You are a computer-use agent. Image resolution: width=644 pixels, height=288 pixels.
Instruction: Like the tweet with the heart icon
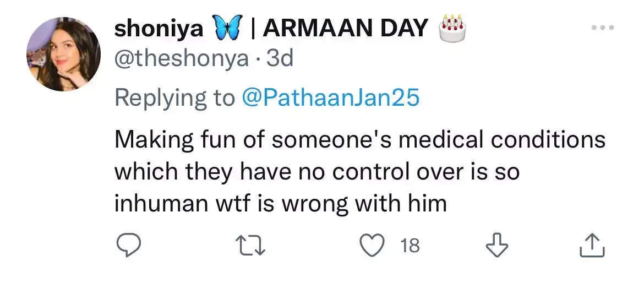[x=372, y=245]
